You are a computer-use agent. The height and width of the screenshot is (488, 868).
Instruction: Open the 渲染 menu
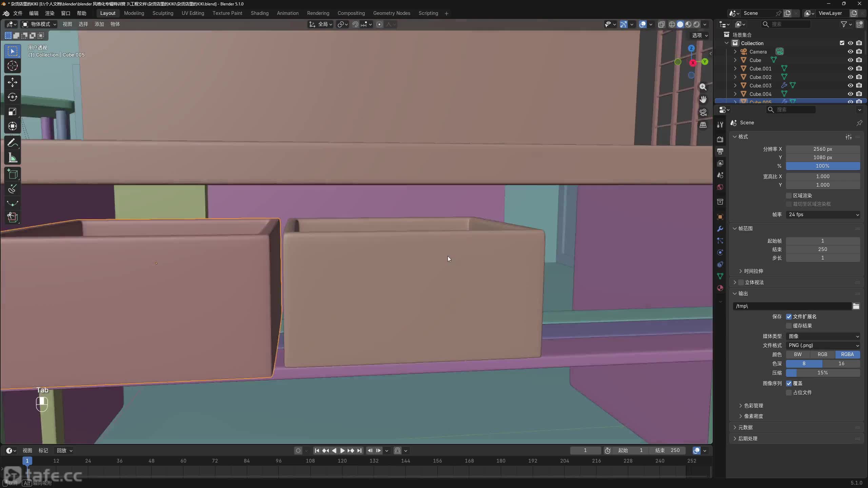click(50, 13)
